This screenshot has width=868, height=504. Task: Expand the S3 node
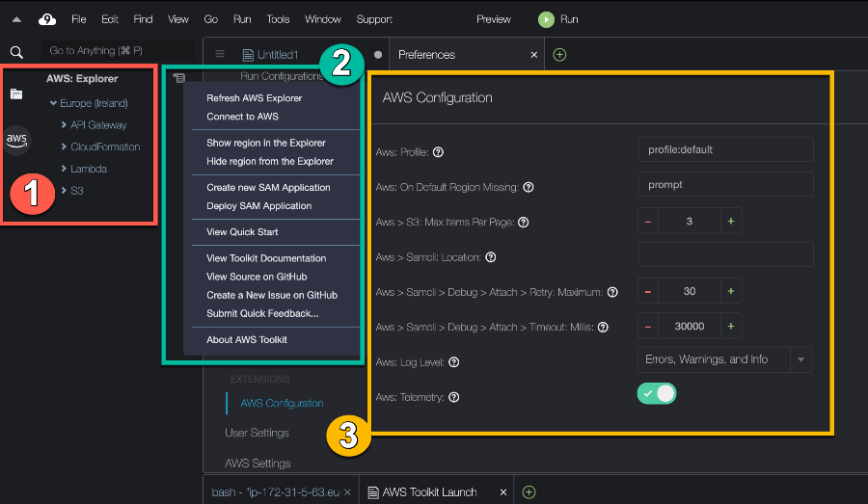[64, 190]
